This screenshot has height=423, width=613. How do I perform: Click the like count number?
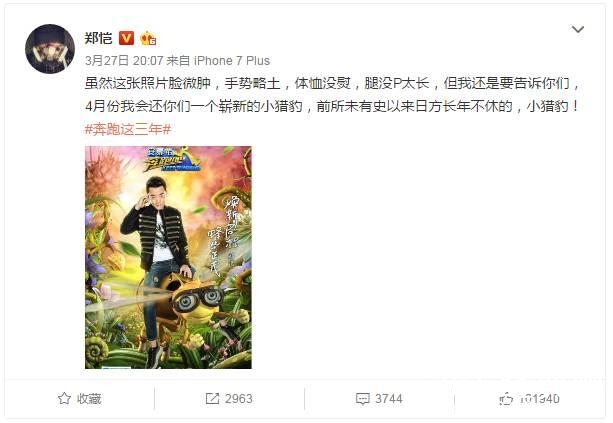(x=540, y=399)
